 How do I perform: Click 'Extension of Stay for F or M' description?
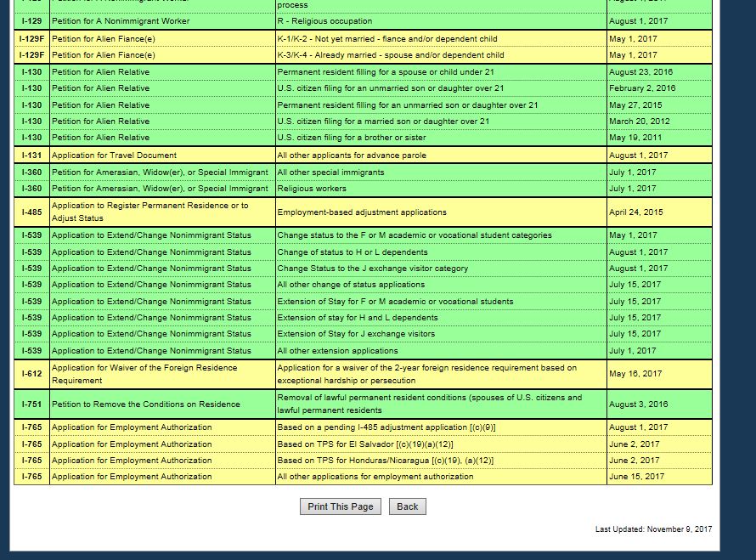coord(395,302)
